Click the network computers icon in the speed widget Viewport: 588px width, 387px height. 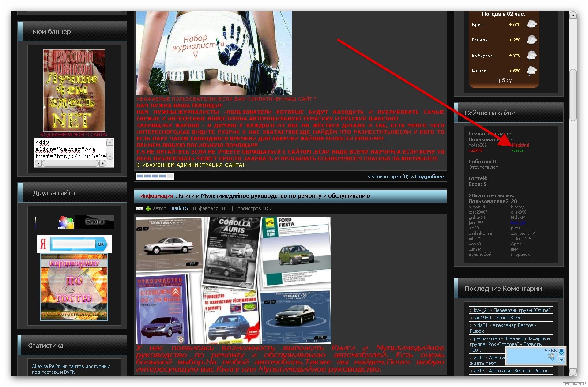coord(551,357)
